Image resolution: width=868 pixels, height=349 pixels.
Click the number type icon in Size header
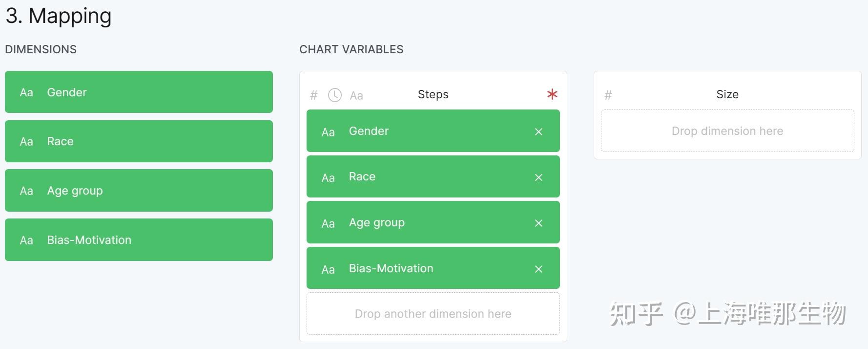[608, 95]
